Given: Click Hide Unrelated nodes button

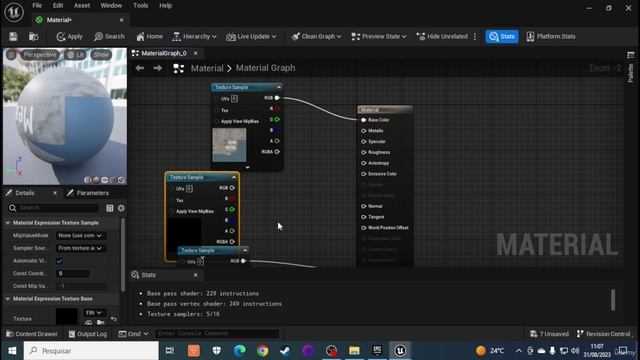Looking at the screenshot, I should [442, 36].
